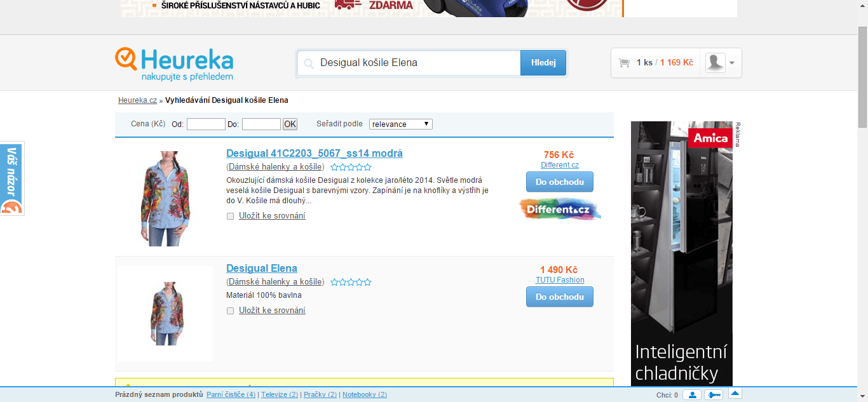The width and height of the screenshot is (868, 402).
Task: Open Pračky (2) in bottom bar
Action: [320, 395]
